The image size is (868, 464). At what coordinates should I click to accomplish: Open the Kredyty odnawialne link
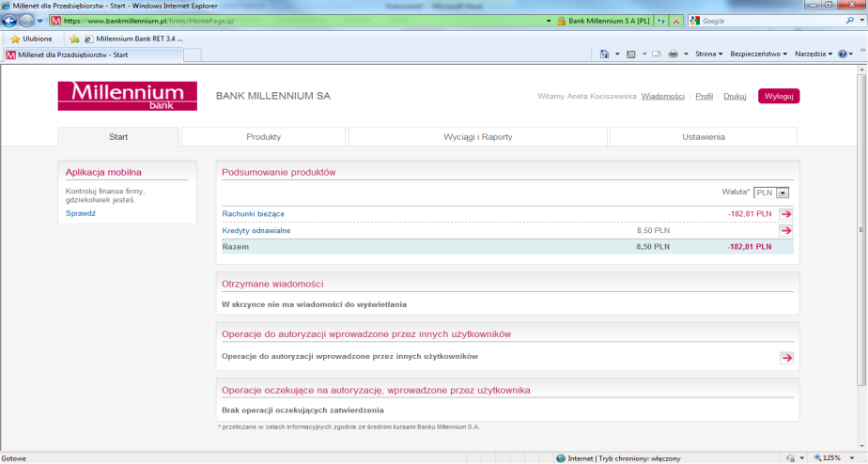256,230
